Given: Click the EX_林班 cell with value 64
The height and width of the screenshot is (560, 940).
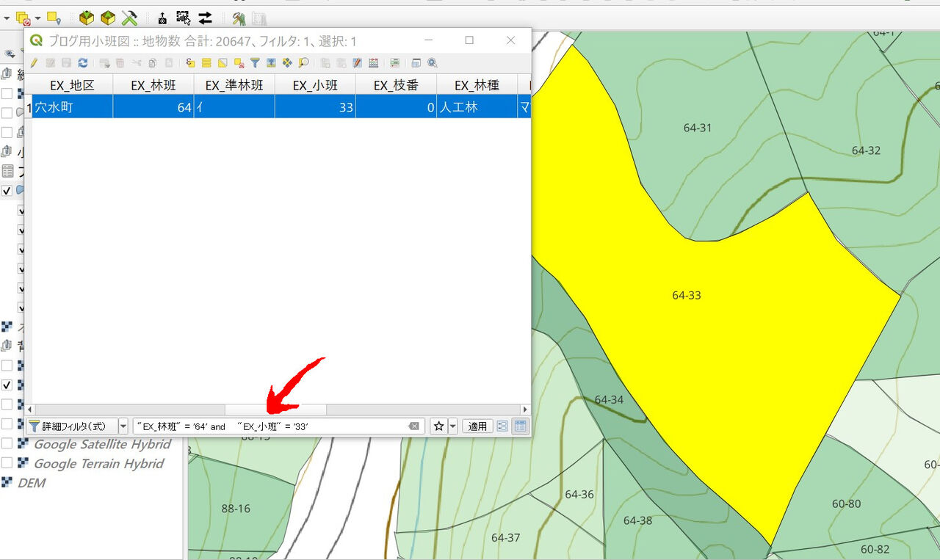Looking at the screenshot, I should (x=153, y=107).
